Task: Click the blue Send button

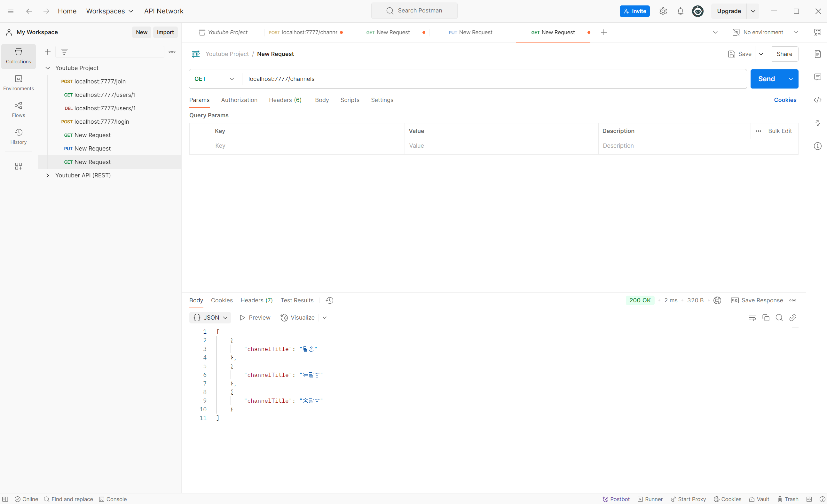Action: 767,79
